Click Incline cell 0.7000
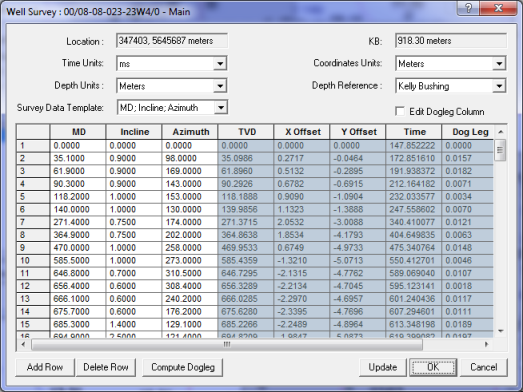 click(134, 273)
